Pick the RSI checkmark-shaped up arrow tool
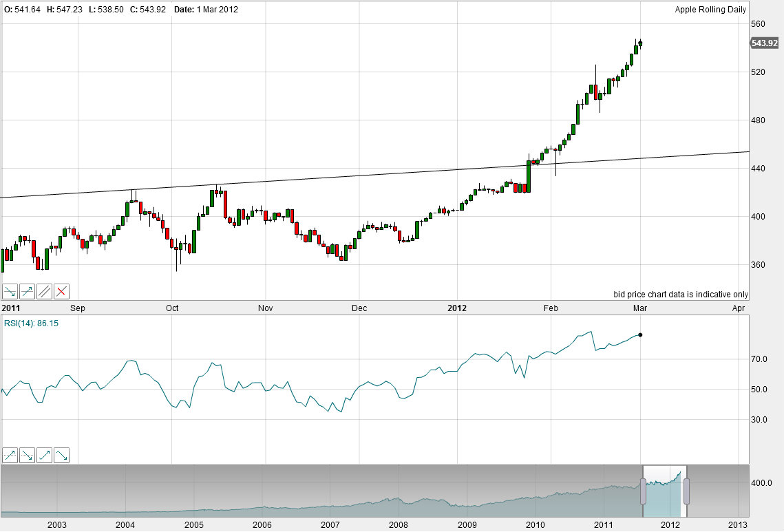This screenshot has width=784, height=532. (x=45, y=455)
